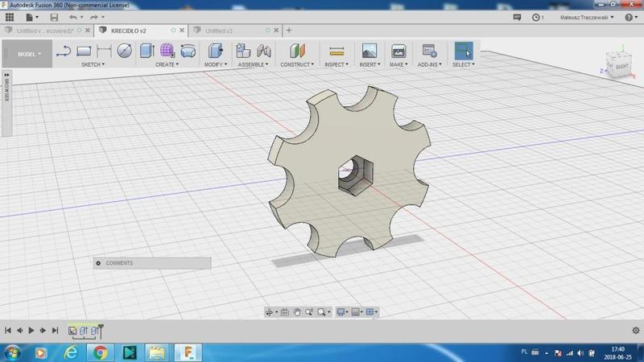Click the Save disk icon
The image size is (644, 362).
click(54, 17)
